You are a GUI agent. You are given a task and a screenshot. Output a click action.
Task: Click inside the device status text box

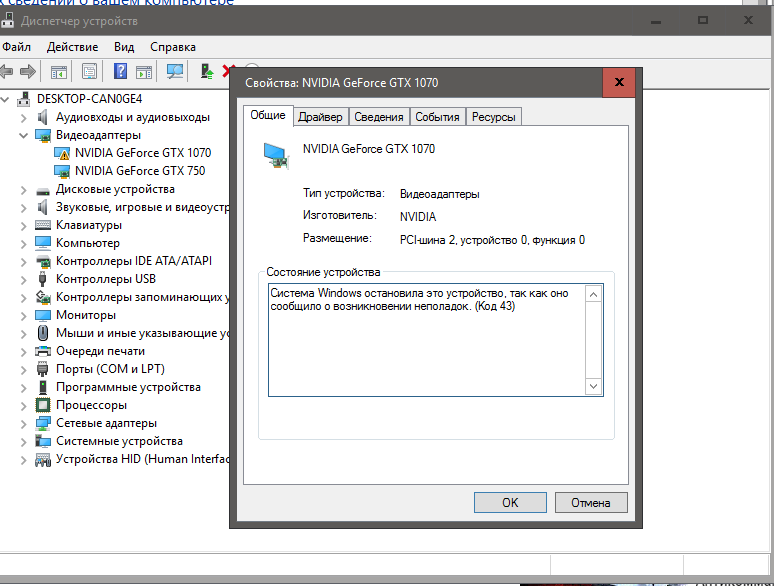point(427,340)
